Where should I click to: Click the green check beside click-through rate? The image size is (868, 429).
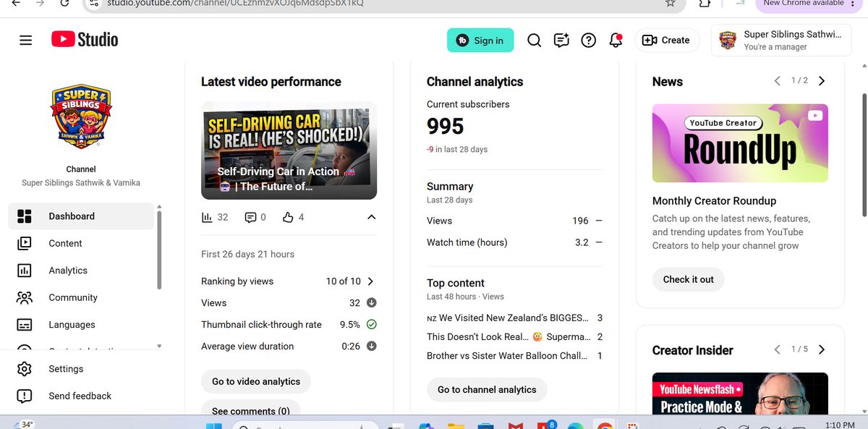click(x=371, y=325)
